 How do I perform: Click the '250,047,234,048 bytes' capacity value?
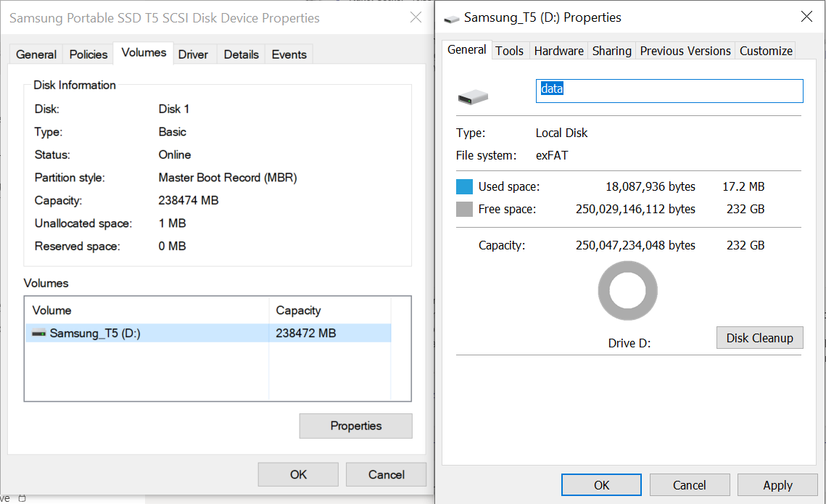click(x=635, y=245)
